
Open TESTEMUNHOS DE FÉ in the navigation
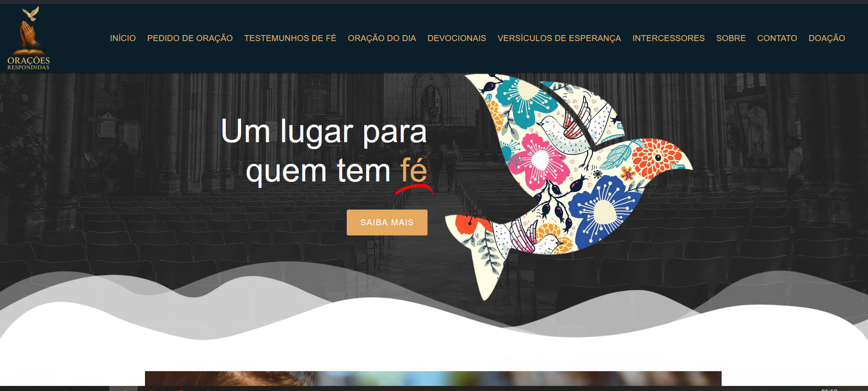coord(290,38)
